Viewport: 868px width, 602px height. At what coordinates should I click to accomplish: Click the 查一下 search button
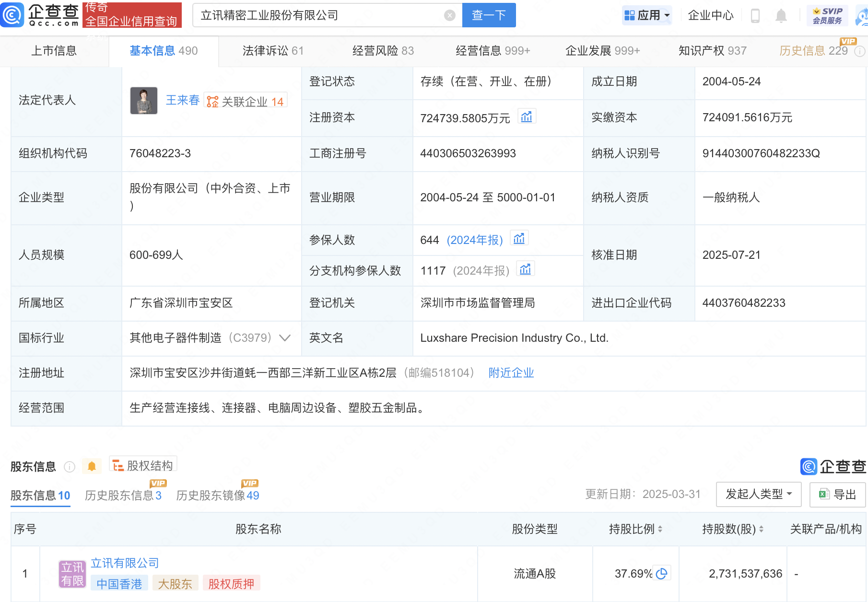pos(489,15)
